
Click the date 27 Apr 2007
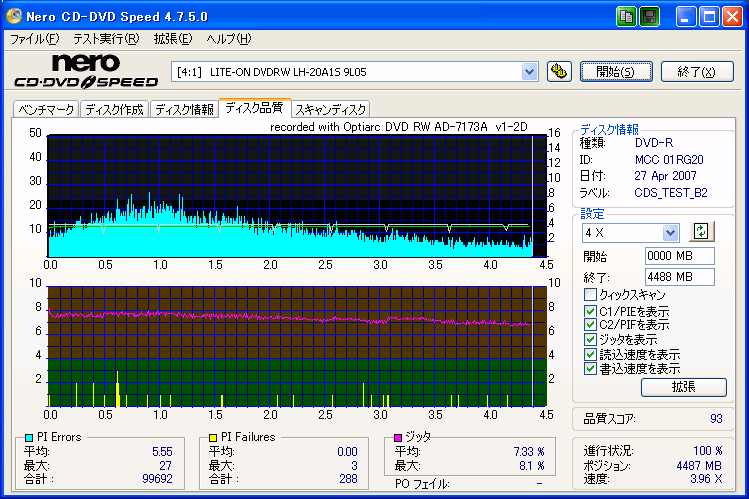665,176
